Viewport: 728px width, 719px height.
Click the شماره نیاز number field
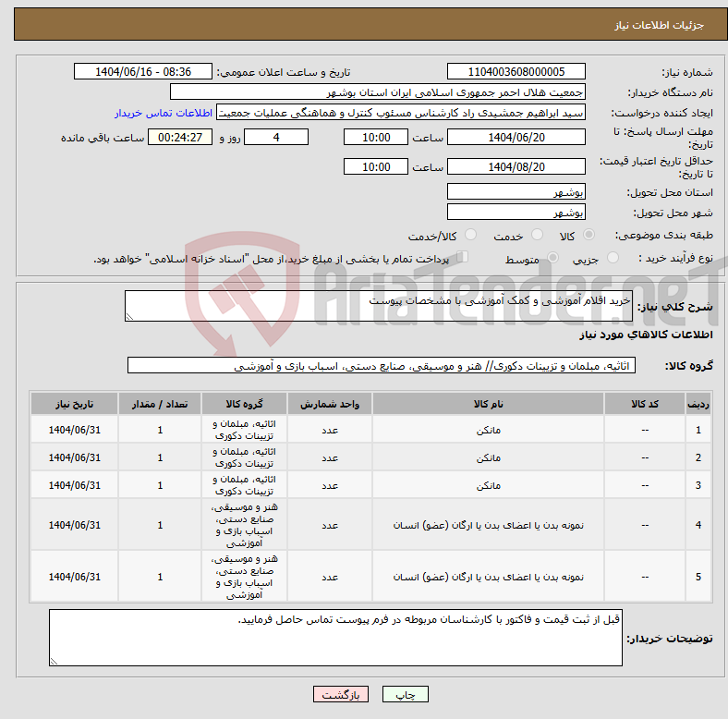point(516,71)
